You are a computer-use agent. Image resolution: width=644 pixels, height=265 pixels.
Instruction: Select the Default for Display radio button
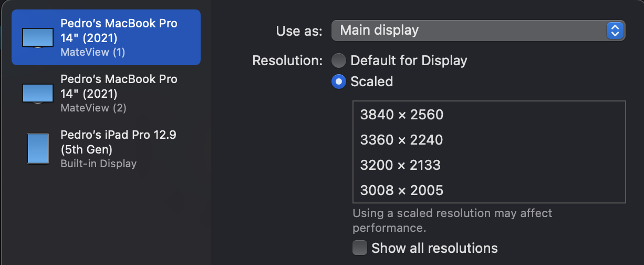click(x=339, y=60)
